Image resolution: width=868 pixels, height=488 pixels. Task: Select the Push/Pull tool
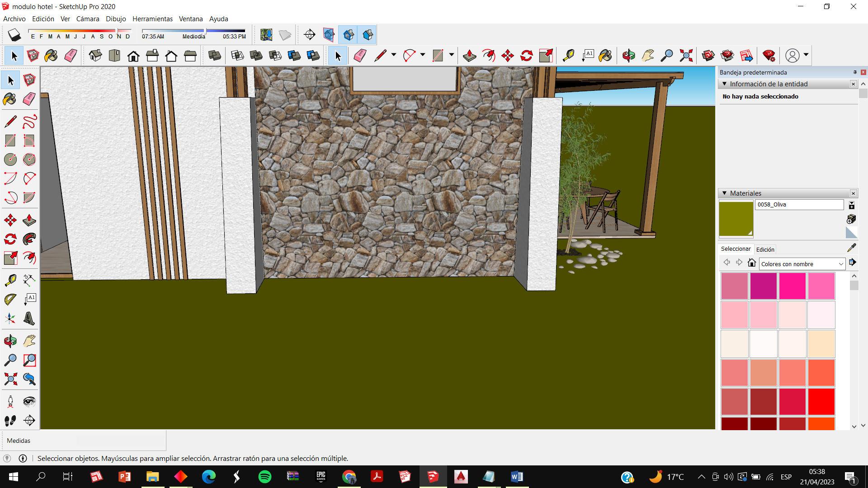(x=29, y=220)
